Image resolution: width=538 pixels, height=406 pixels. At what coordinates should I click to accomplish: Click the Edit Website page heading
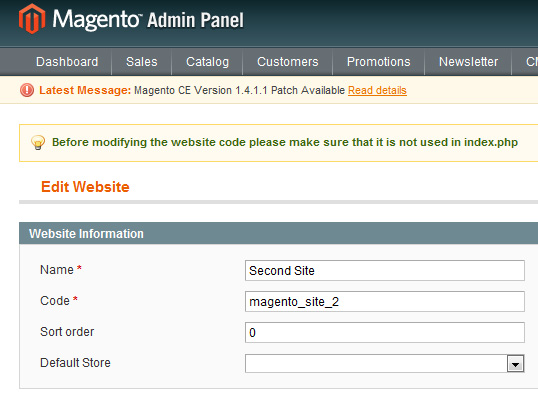click(85, 187)
